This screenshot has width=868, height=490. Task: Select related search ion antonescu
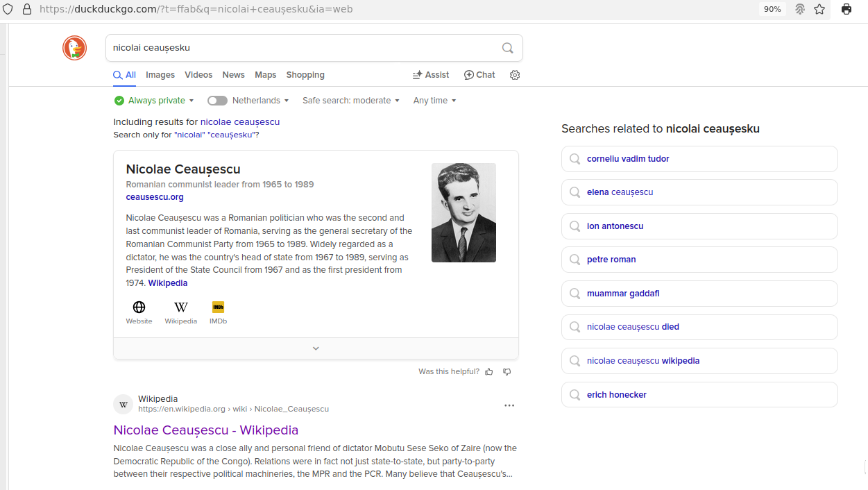click(699, 226)
